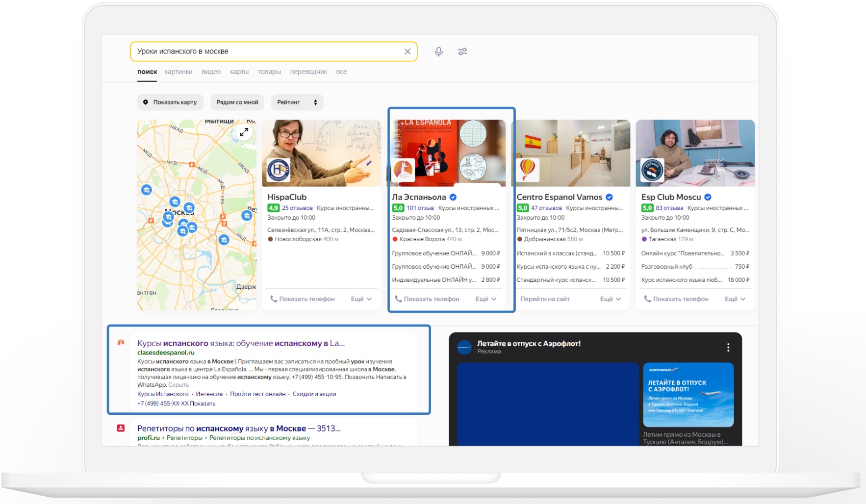Click 'Перейти на сайт' for Centro Espanol Vamos

coord(545,299)
